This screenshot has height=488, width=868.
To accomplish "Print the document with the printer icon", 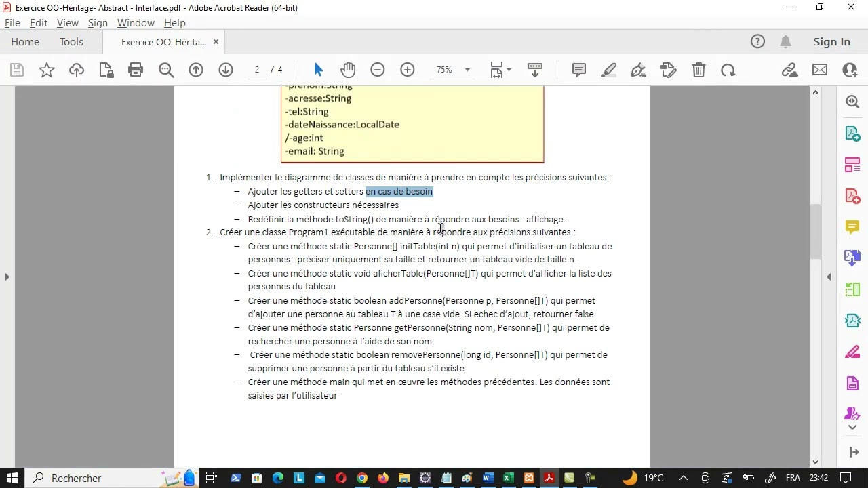I will click(x=136, y=70).
